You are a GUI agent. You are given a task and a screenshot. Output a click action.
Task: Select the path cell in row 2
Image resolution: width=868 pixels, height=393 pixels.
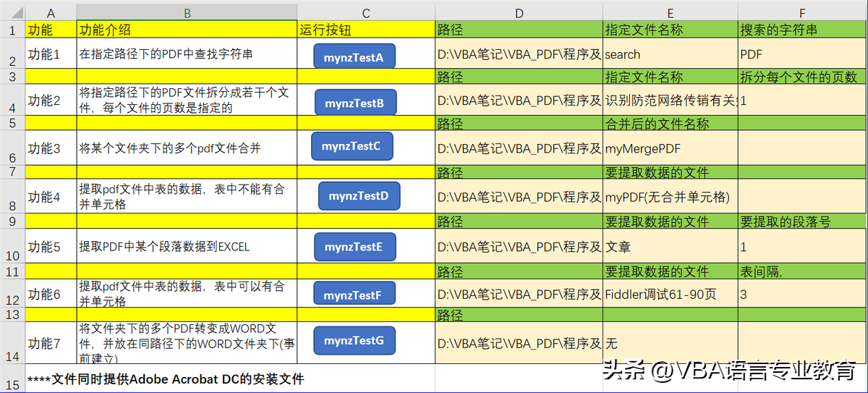(x=519, y=54)
